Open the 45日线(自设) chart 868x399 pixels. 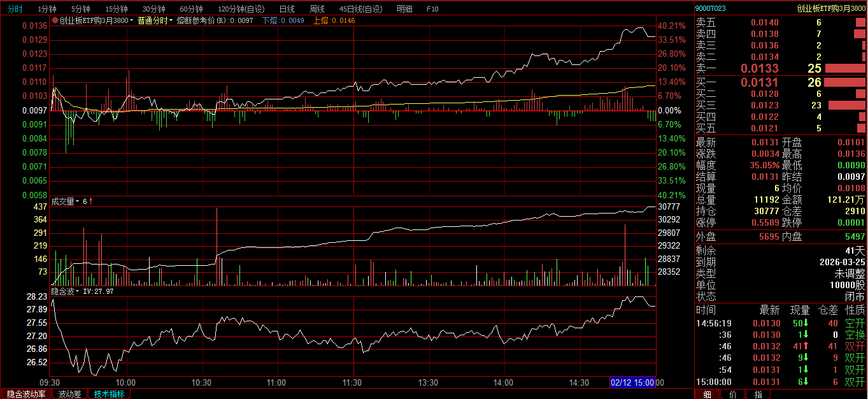tap(361, 9)
